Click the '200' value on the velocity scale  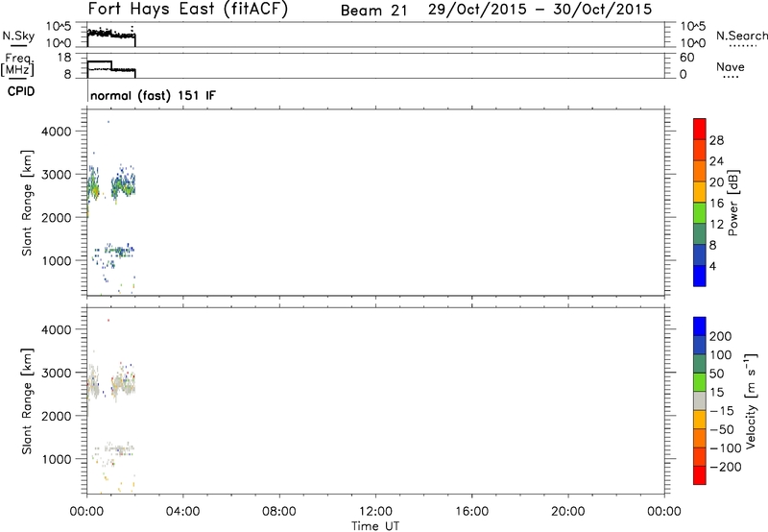tap(721, 336)
